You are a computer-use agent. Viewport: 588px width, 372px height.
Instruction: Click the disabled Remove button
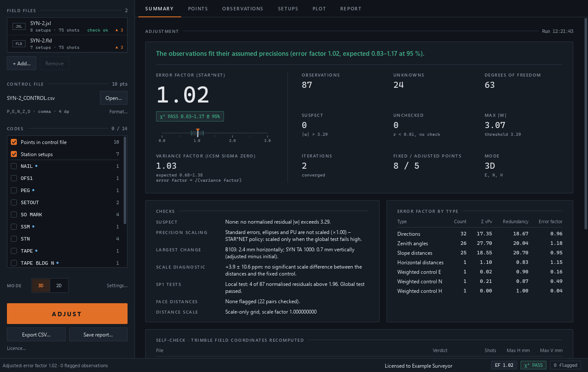click(54, 63)
